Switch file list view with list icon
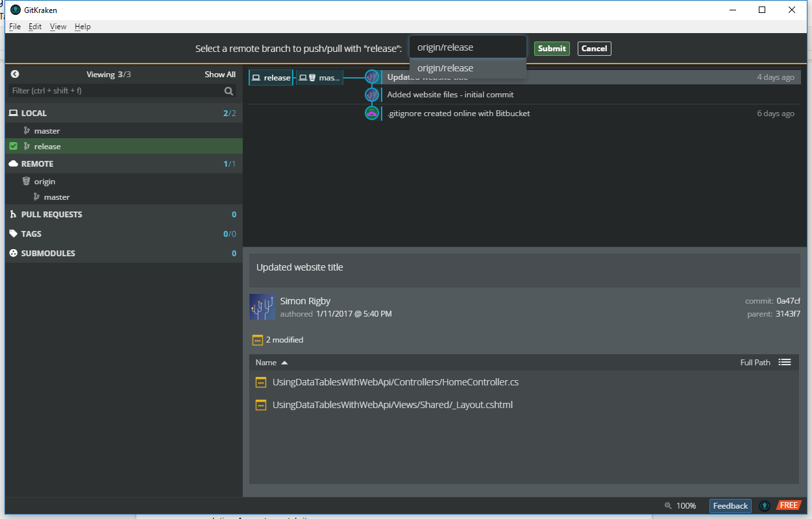Viewport: 812px width, 519px height. 785,362
